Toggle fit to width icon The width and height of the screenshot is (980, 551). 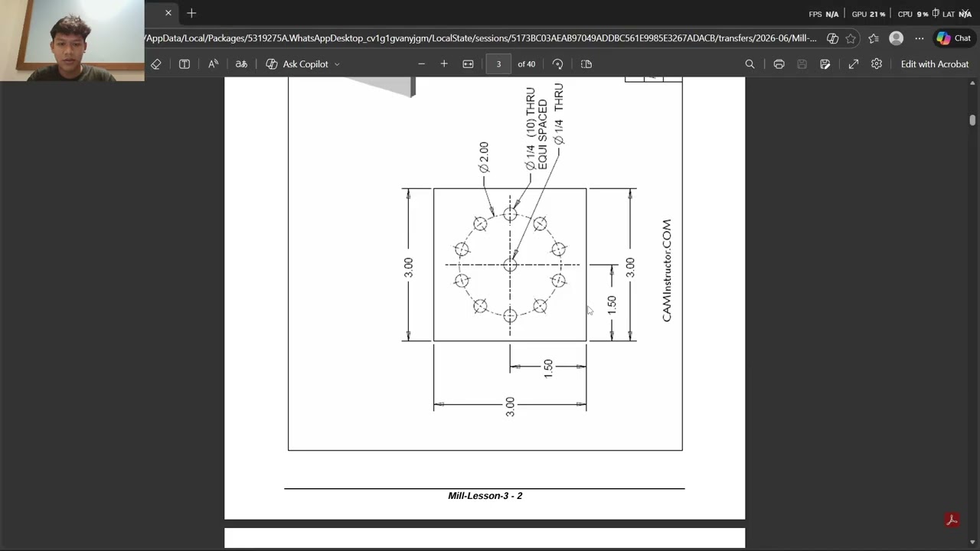469,64
